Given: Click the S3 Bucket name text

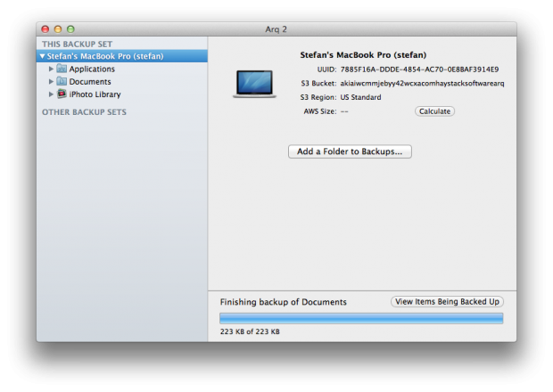Looking at the screenshot, I should tap(422, 84).
